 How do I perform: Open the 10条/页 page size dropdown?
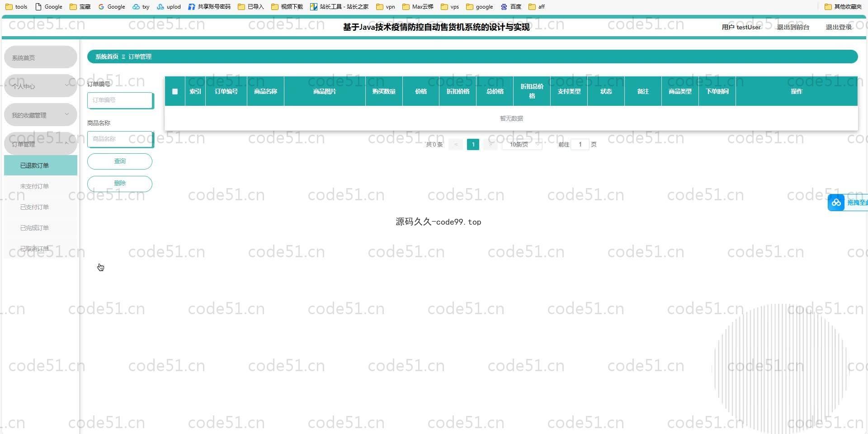click(522, 144)
